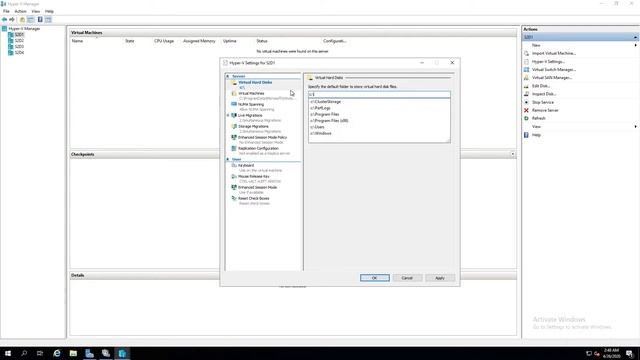Viewport: 640px width, 360px height.
Task: Open the View menu in menu bar
Action: (x=36, y=11)
